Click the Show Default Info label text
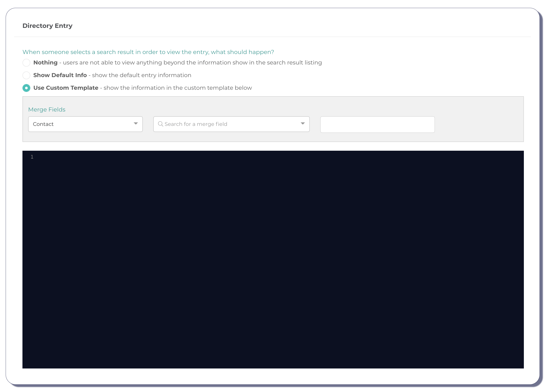Image resolution: width=545 pixels, height=392 pixels. [60, 75]
